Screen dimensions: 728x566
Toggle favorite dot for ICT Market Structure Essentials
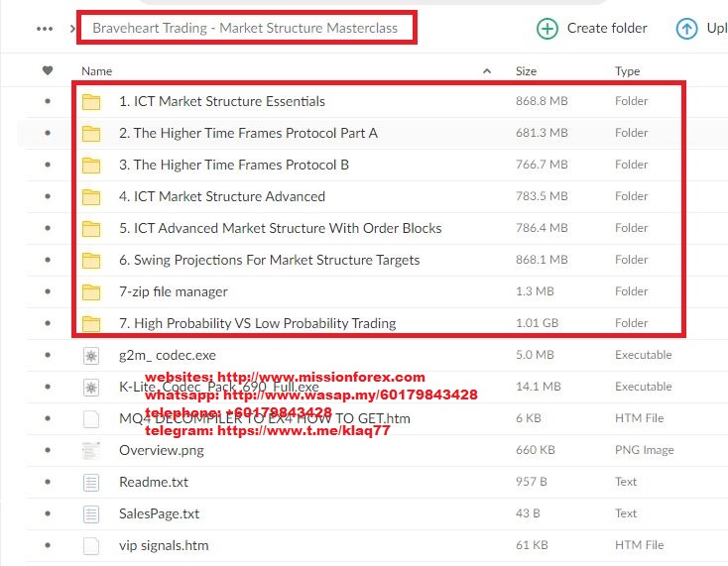(48, 101)
